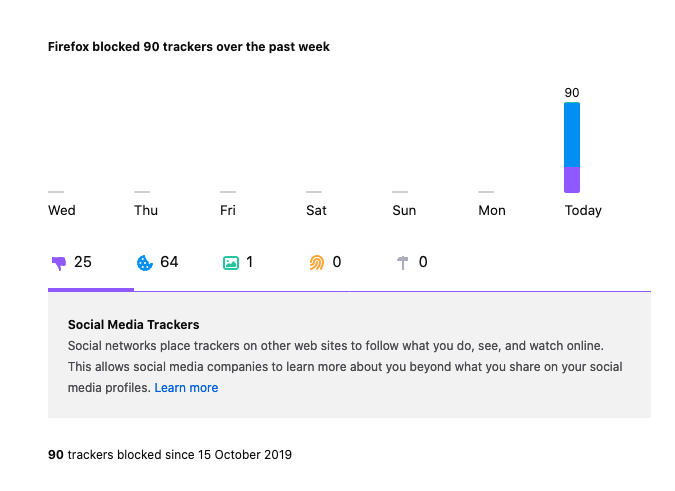The height and width of the screenshot is (491, 675).
Task: Click the Mon day label on chart
Action: 492,211
